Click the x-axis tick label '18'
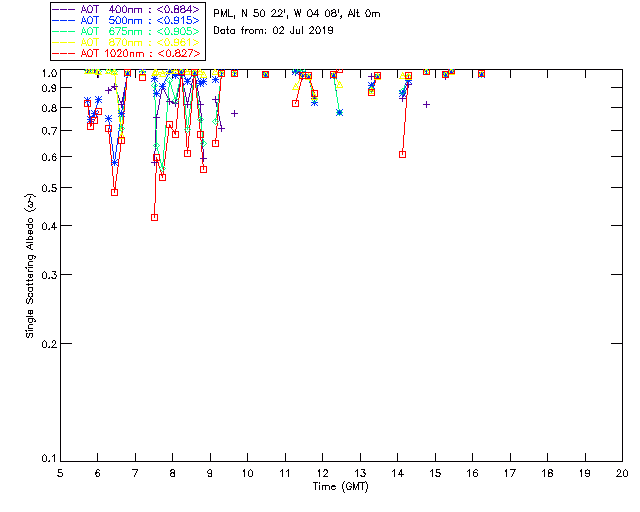Image resolution: width=640 pixels, height=512 pixels. click(x=547, y=473)
